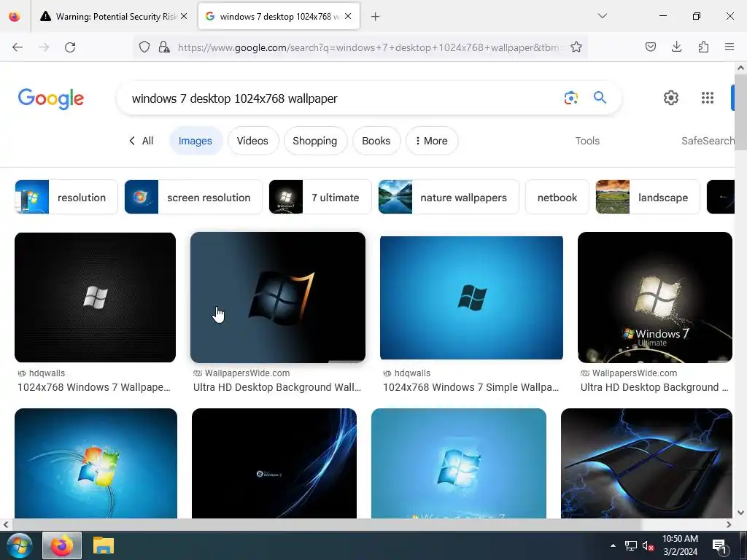Click the muted volume tray icon
Image resolution: width=747 pixels, height=560 pixels.
pyautogui.click(x=648, y=545)
